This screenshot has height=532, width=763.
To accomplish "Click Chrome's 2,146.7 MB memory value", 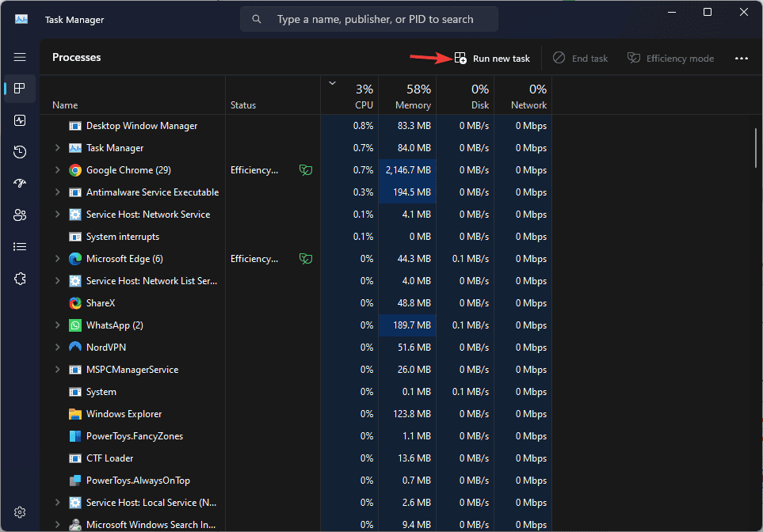I will point(408,170).
